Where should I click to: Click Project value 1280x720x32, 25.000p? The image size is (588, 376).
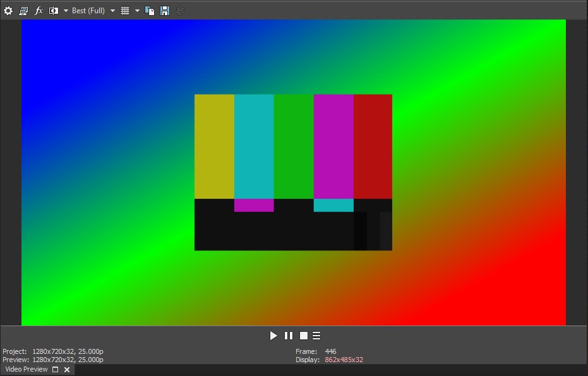tap(68, 351)
